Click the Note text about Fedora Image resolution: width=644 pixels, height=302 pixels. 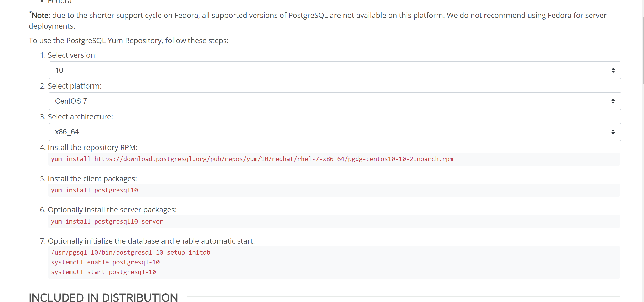[x=318, y=20]
